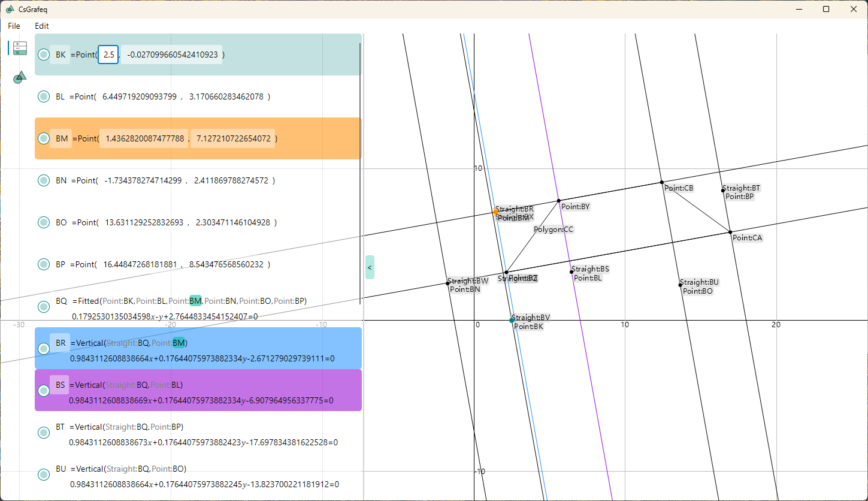Viewport: 868px width, 501px height.
Task: Select the geometry shapes sidebar icon
Action: (x=20, y=77)
